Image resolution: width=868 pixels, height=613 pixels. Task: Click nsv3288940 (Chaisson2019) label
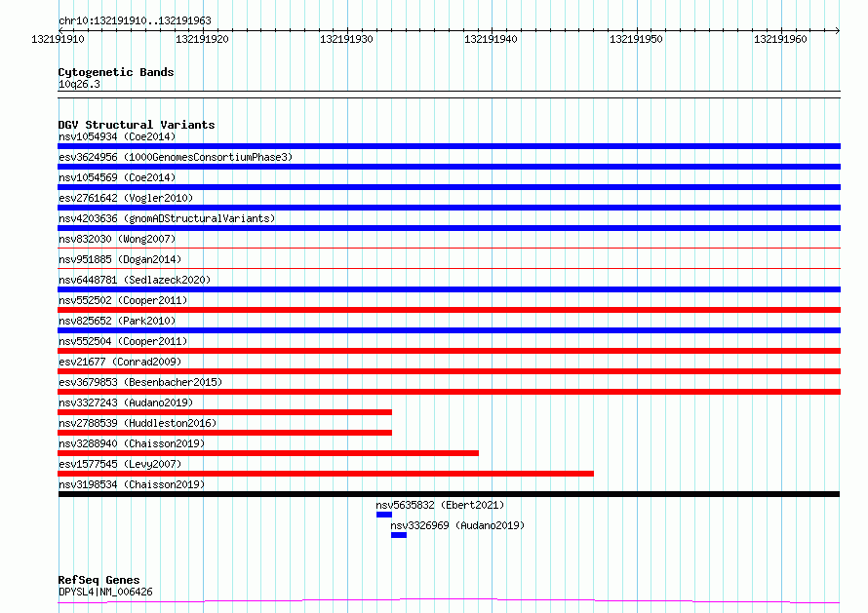pyautogui.click(x=132, y=443)
